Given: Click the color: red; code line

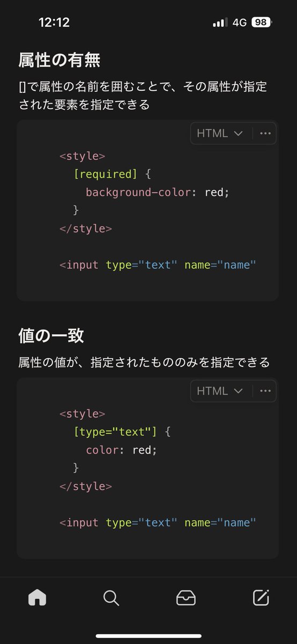Looking at the screenshot, I should point(122,449).
